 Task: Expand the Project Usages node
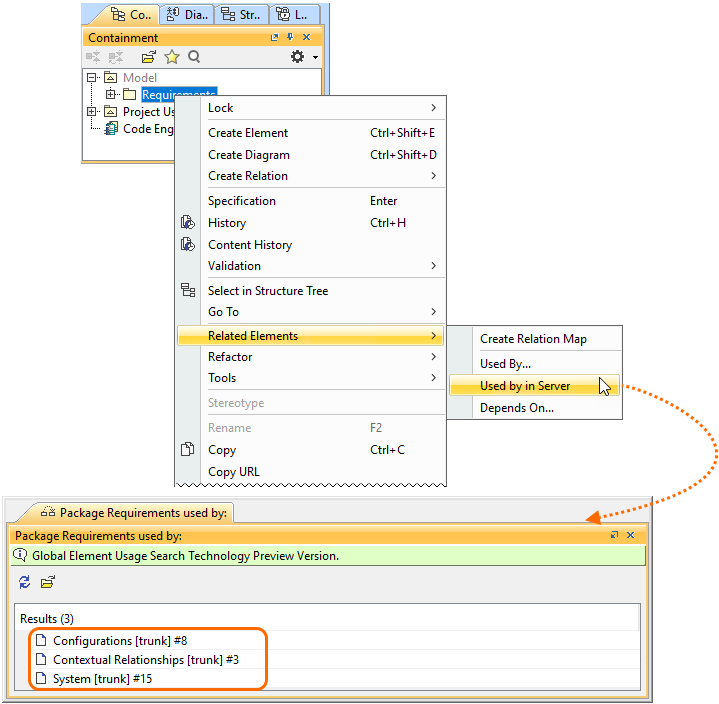(x=92, y=111)
